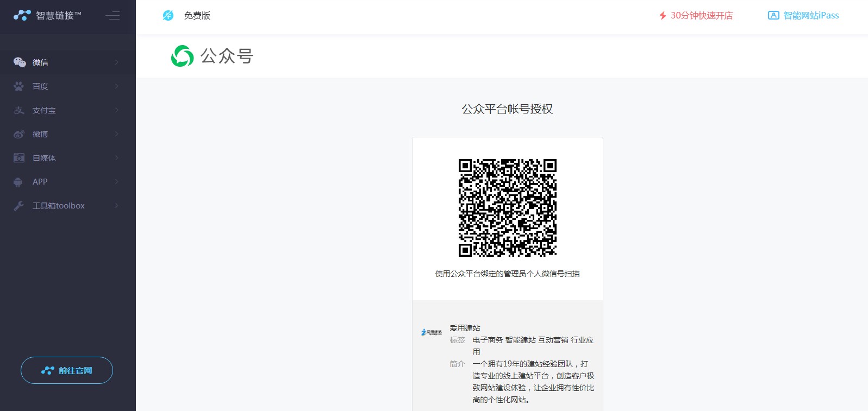The image size is (868, 411).
Task: Click the toolbox wrench icon
Action: pyautogui.click(x=18, y=206)
